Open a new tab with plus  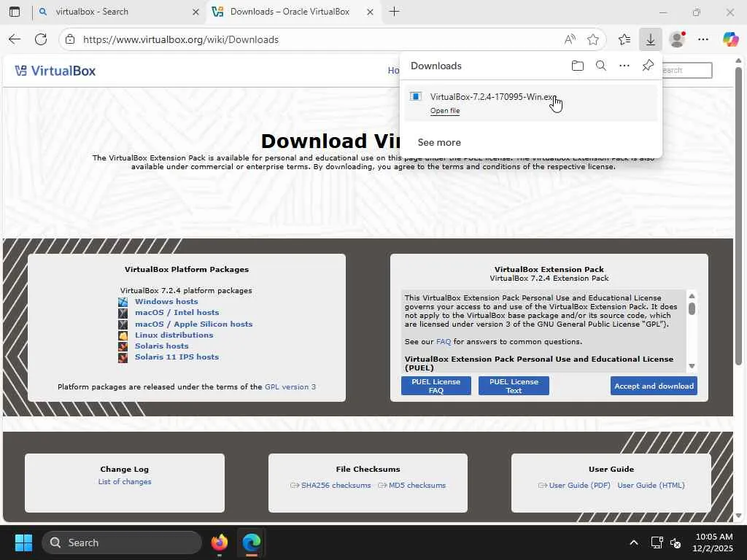click(394, 12)
